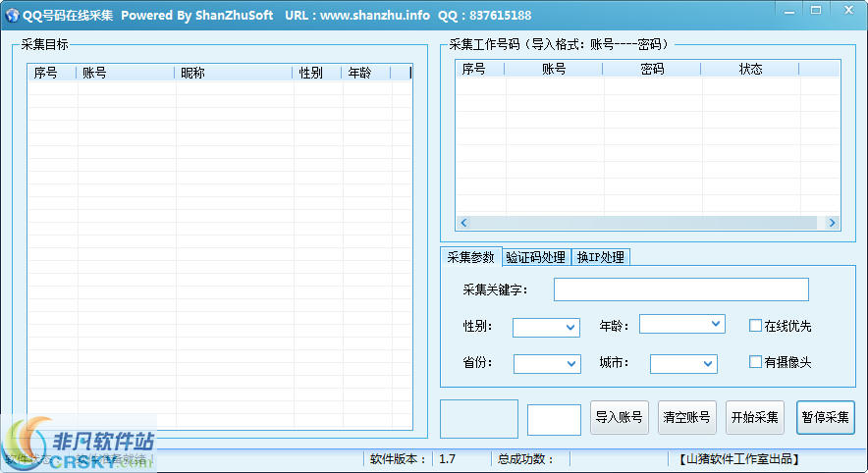
Task: Enable the 在线优先 checkbox
Action: [755, 325]
